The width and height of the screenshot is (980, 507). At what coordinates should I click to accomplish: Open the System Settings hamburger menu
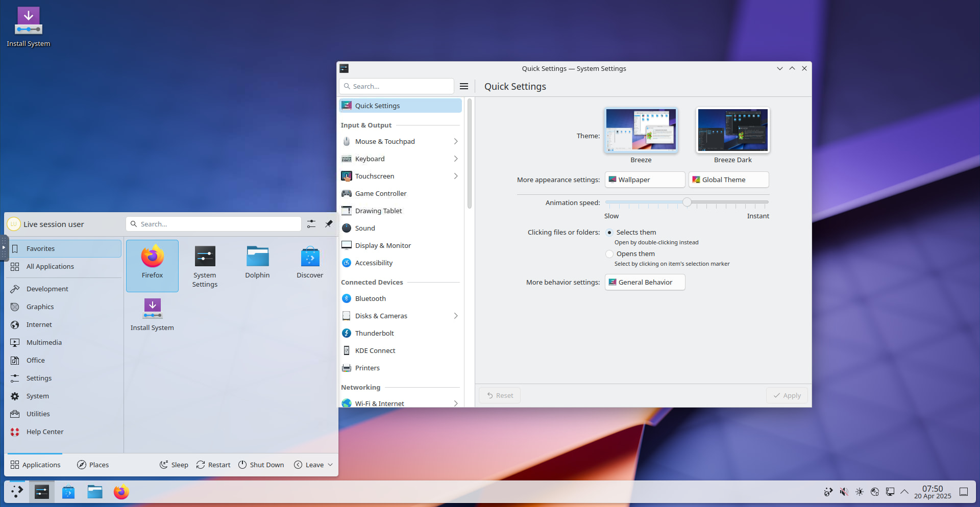[463, 86]
